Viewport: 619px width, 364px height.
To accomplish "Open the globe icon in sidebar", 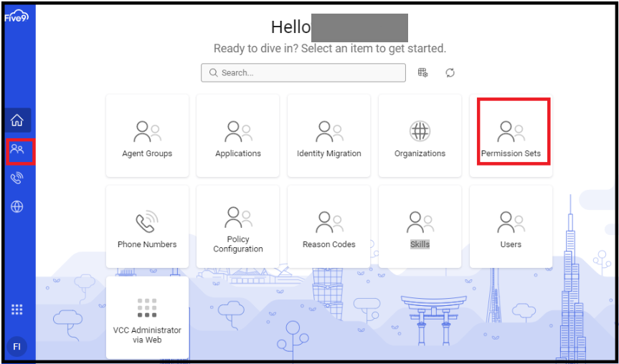I will tap(17, 206).
